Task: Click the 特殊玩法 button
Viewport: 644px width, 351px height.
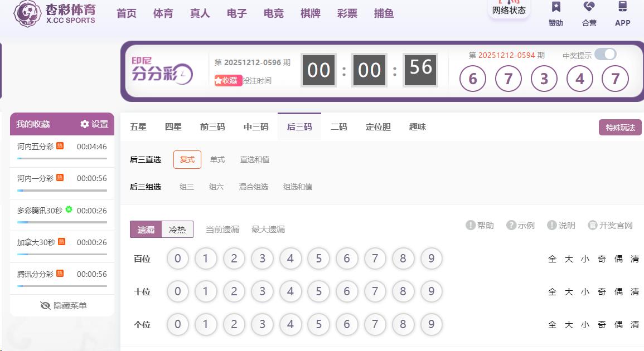Action: pos(620,128)
